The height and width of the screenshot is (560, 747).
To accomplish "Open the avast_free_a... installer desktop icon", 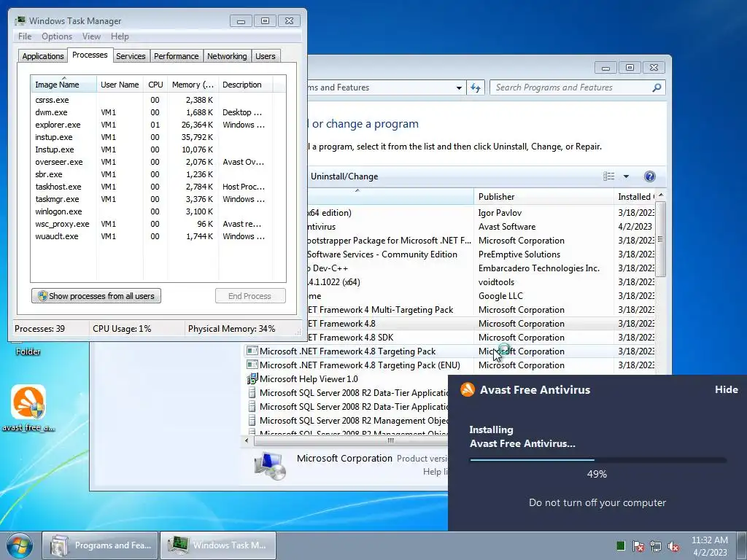I will tap(28, 408).
